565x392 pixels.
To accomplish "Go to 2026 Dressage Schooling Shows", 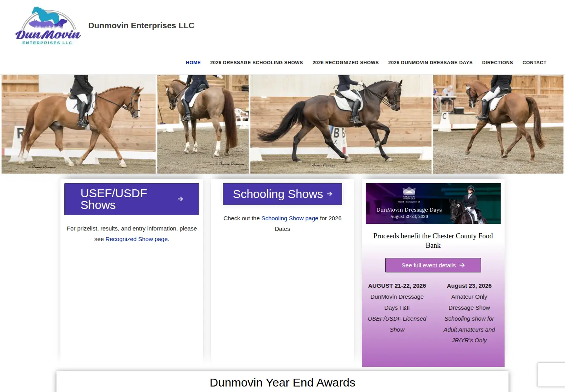I will (x=257, y=63).
